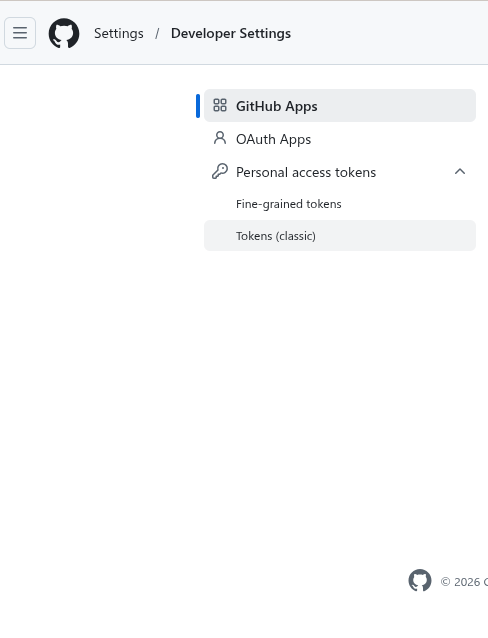Image resolution: width=488 pixels, height=638 pixels.
Task: Click the GitHub Octocat logo in header
Action: (x=64, y=33)
